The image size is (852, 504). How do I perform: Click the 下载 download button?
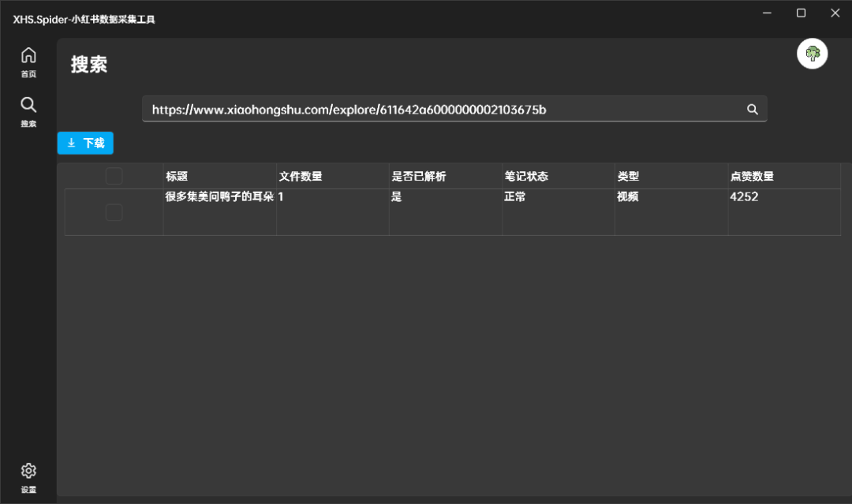85,143
